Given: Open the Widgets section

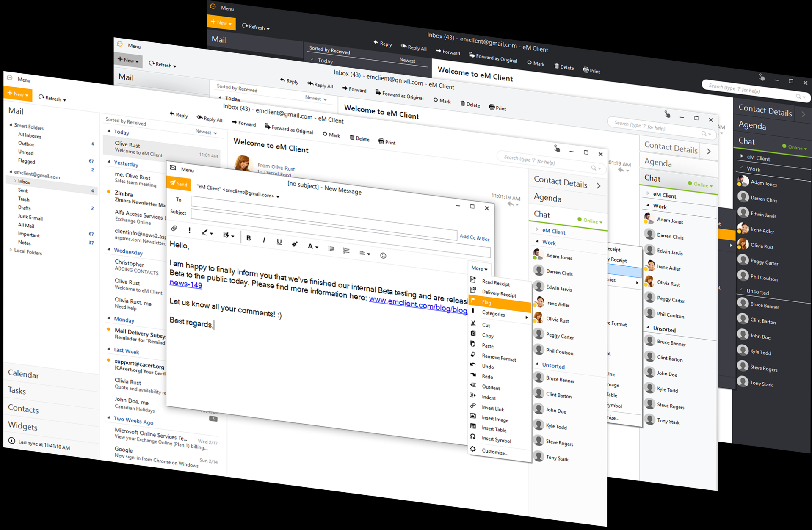Looking at the screenshot, I should click(22, 427).
